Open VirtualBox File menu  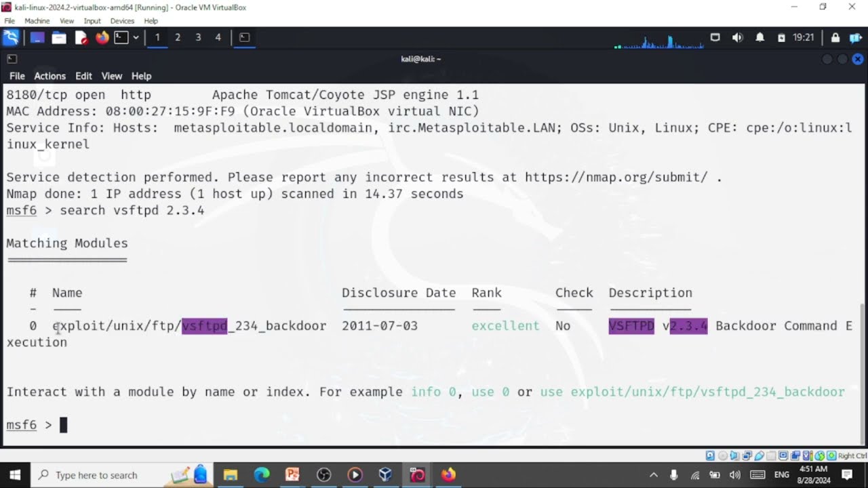9,21
